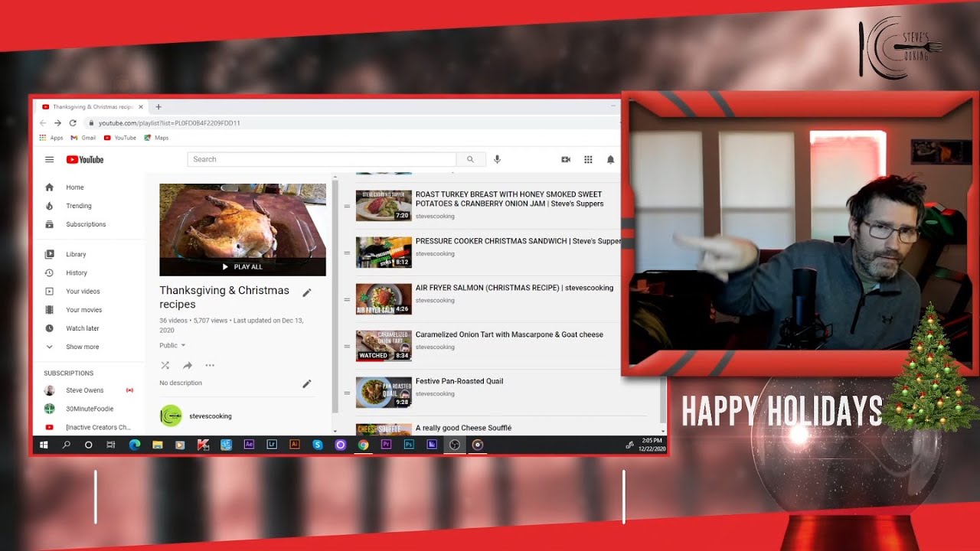Open Illustrator from the taskbar
980x551 pixels.
point(295,445)
